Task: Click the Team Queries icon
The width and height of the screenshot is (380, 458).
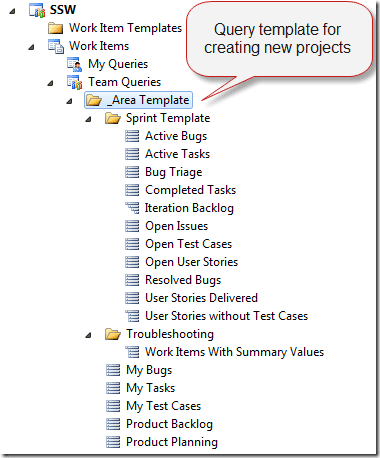Action: [75, 82]
